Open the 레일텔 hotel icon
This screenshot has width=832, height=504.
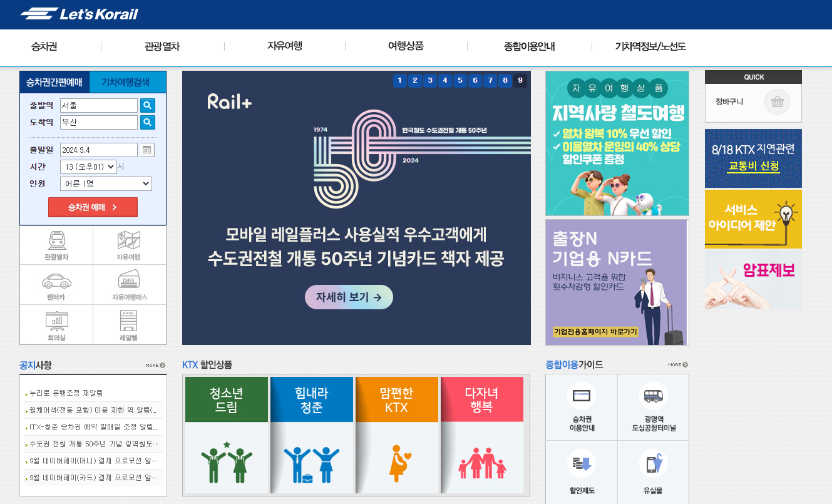click(129, 325)
